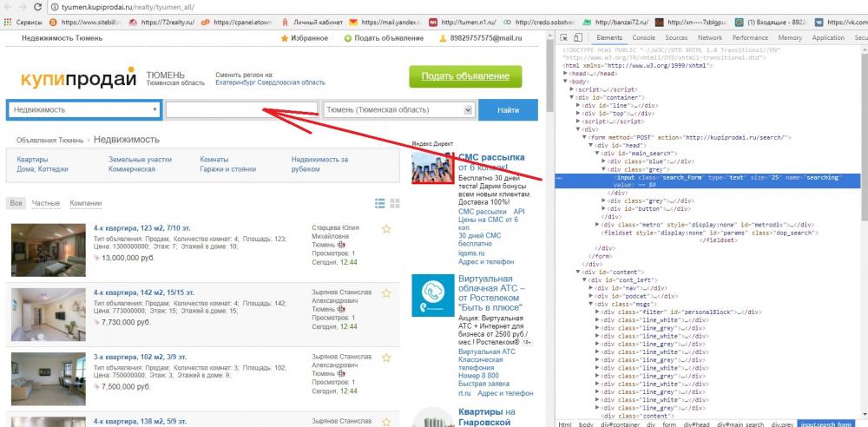The image size is (868, 427).
Task: Expand the div class="blue" node
Action: (x=604, y=161)
